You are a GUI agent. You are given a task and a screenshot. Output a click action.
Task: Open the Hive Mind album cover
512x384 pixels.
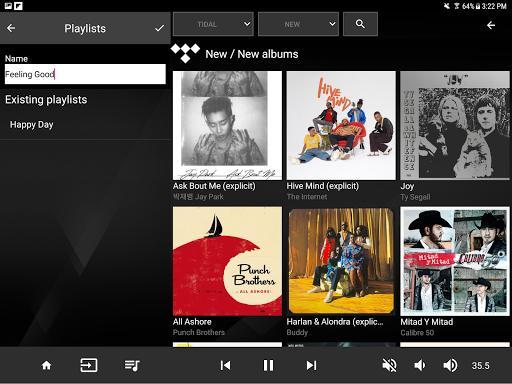coord(341,125)
